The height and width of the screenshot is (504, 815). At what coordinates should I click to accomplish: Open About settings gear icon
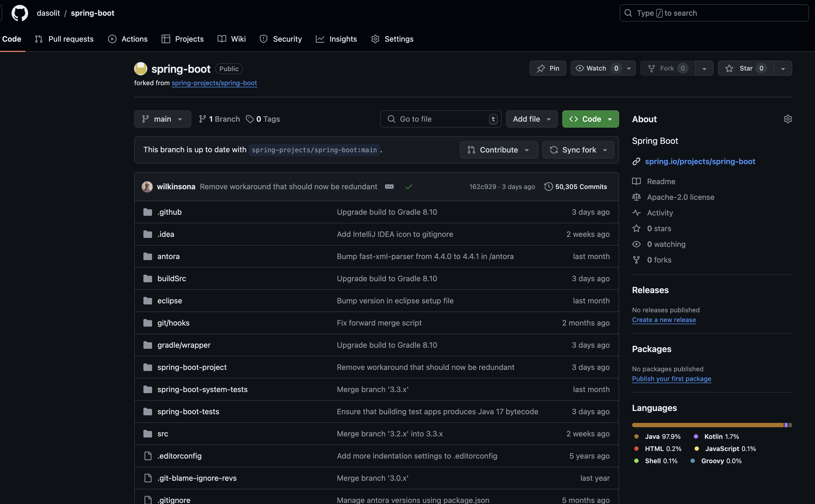point(787,119)
